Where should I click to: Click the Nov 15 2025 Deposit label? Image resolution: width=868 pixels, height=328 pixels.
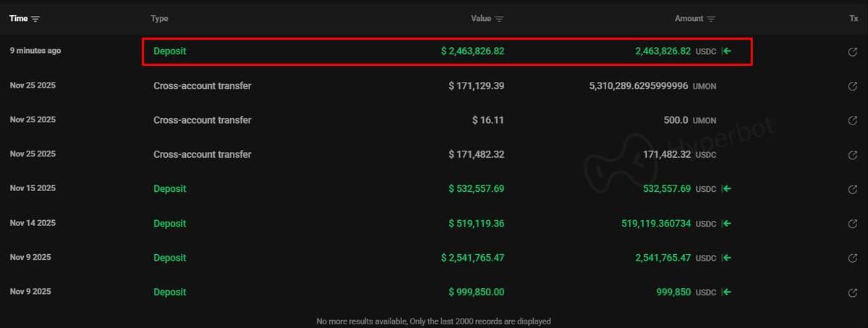tap(170, 189)
